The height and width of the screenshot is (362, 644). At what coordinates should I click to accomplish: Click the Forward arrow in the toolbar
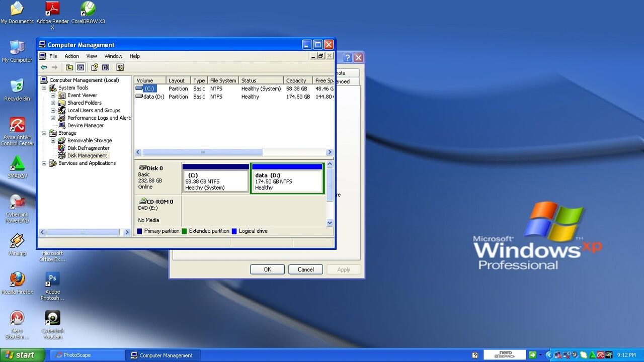tap(55, 67)
